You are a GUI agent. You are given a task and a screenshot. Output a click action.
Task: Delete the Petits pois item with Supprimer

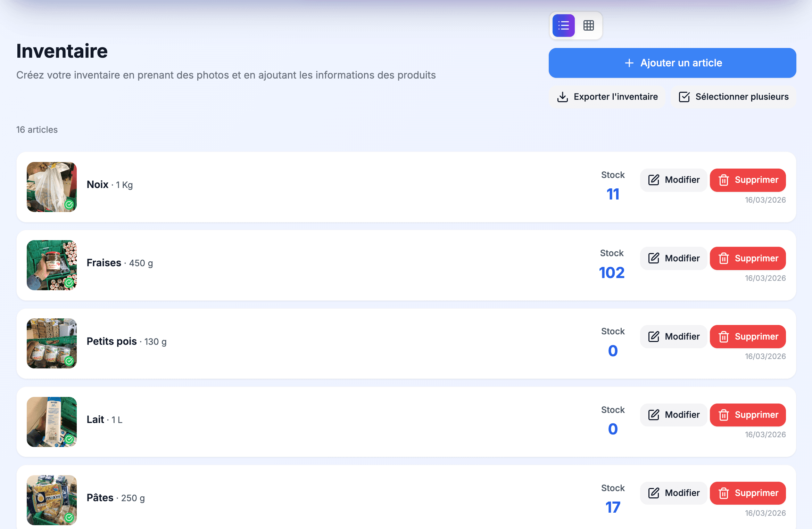tap(748, 336)
